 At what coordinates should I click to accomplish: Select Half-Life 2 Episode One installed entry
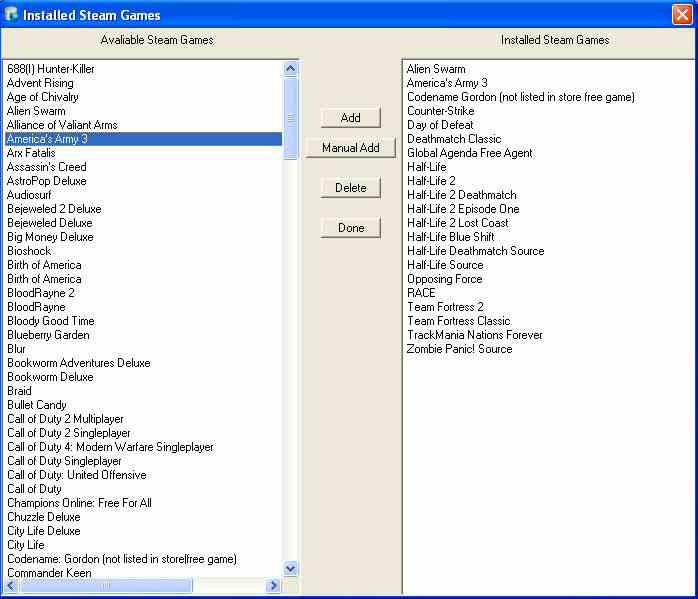coord(463,209)
